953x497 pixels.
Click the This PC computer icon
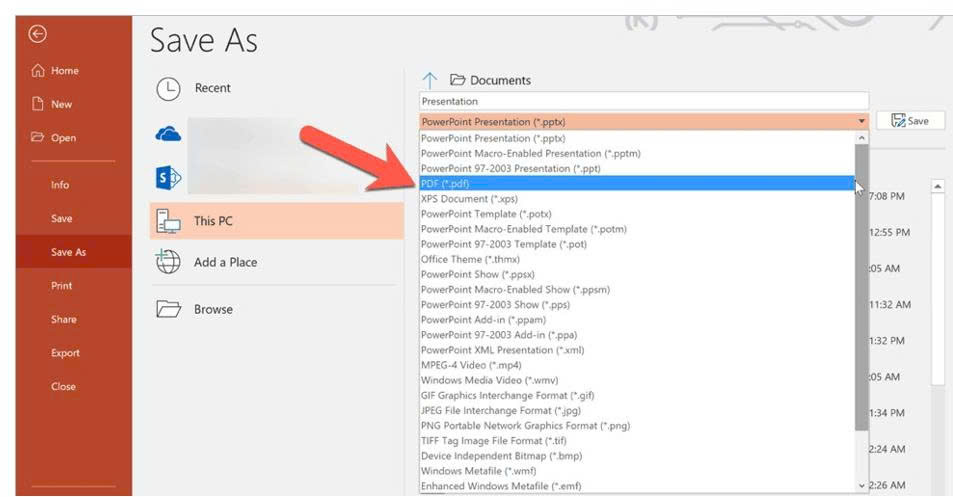168,221
